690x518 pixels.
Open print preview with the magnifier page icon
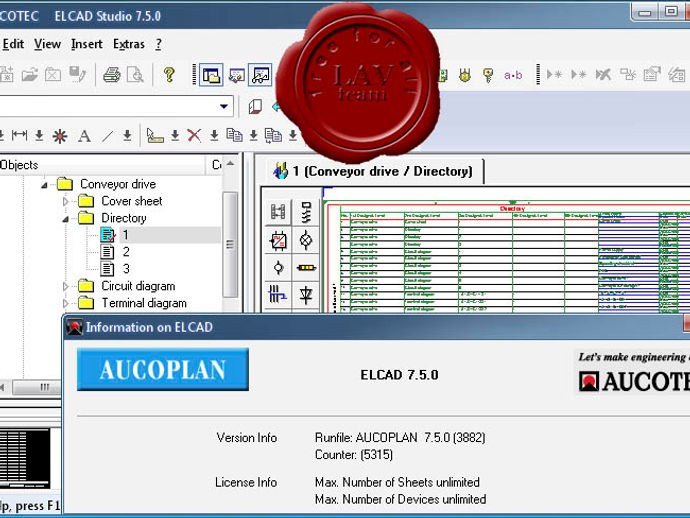point(135,75)
